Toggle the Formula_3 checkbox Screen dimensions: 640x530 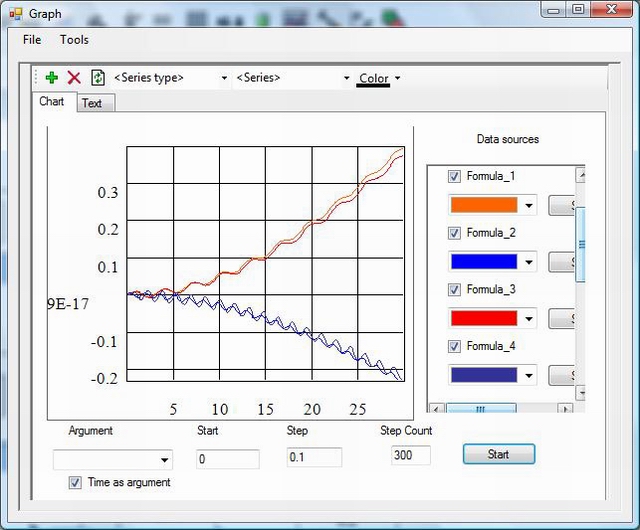454,290
